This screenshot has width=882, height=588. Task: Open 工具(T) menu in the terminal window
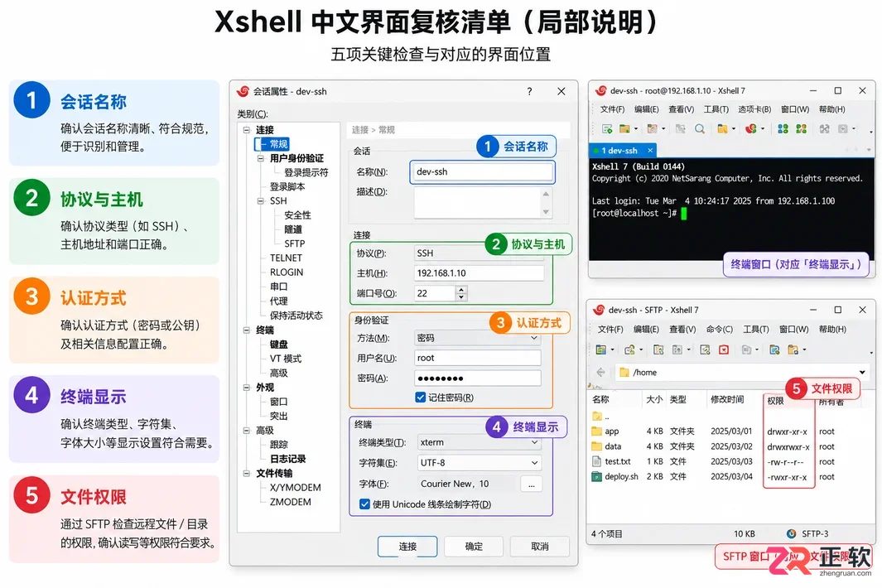pyautogui.click(x=716, y=109)
